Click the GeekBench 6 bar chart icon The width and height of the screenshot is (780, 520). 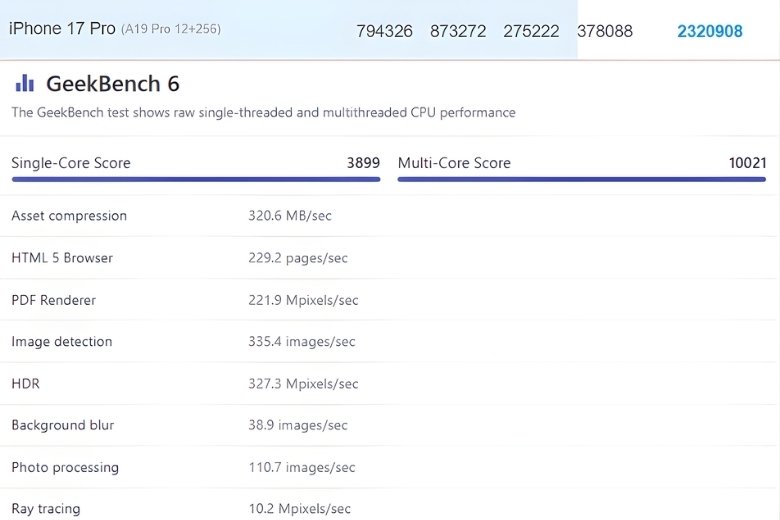24,83
